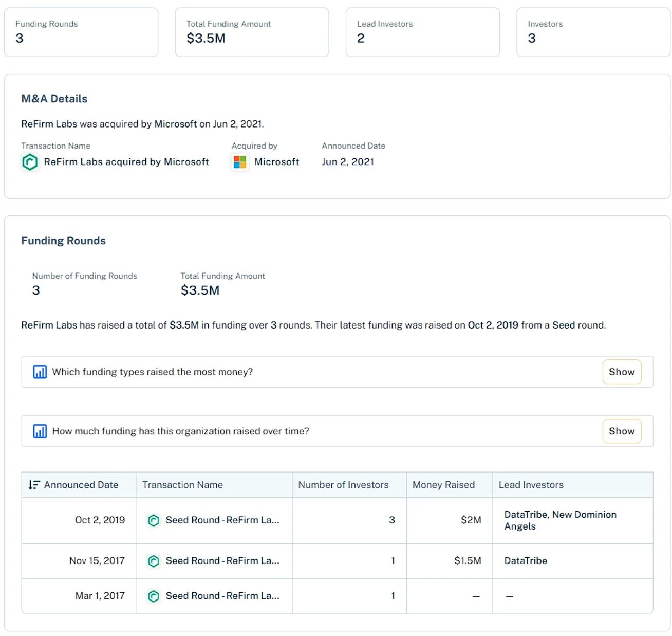672x636 pixels.
Task: Click the Funding Rounds summary card
Action: pyautogui.click(x=81, y=32)
